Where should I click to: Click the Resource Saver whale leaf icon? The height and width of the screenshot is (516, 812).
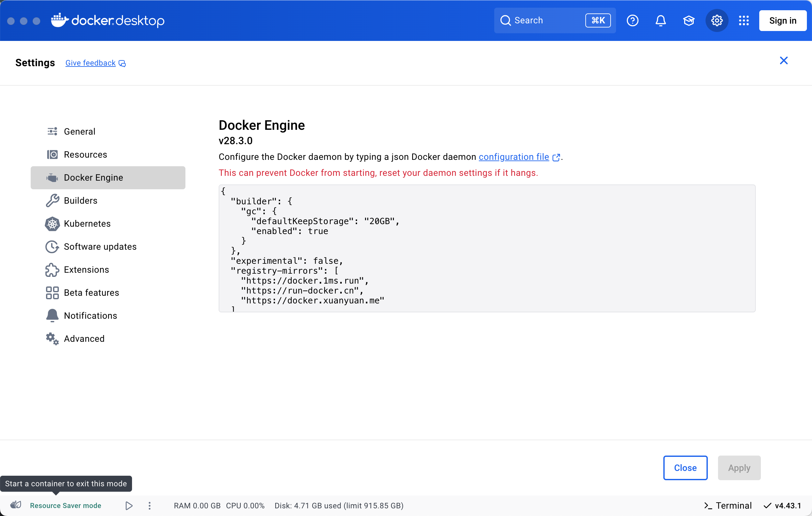16,505
